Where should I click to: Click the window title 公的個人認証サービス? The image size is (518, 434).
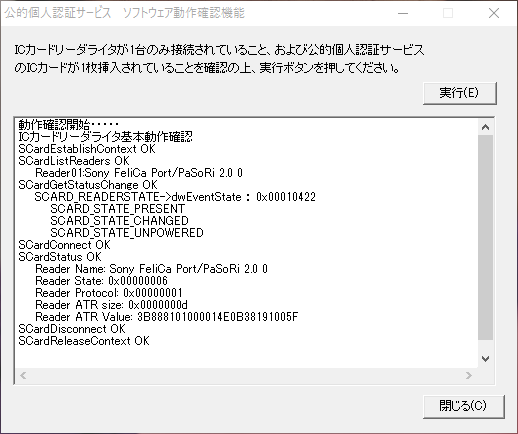coord(58,13)
